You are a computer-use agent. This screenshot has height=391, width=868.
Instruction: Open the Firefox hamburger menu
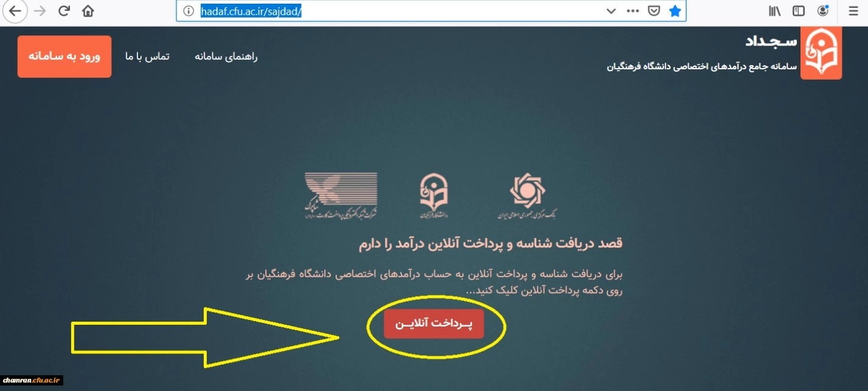pyautogui.click(x=853, y=11)
